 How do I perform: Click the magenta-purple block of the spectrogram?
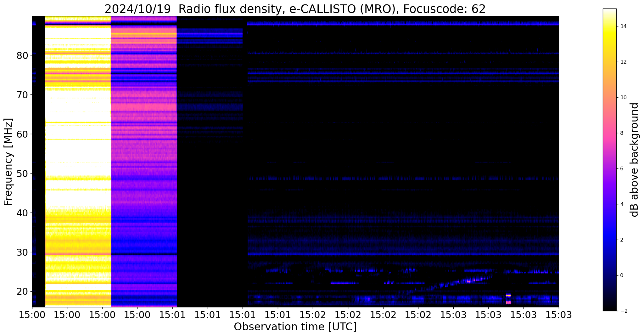point(144,161)
